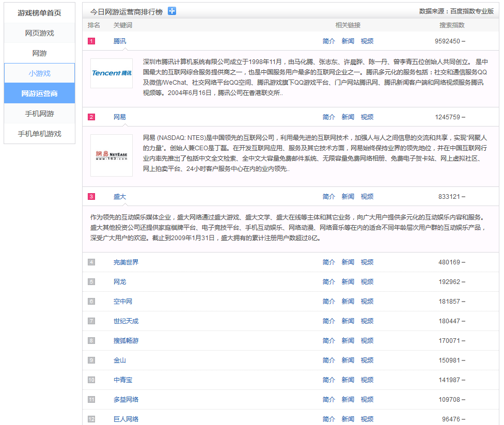Open 手机网游 in the sidebar
The image size is (504, 425).
pyautogui.click(x=40, y=114)
